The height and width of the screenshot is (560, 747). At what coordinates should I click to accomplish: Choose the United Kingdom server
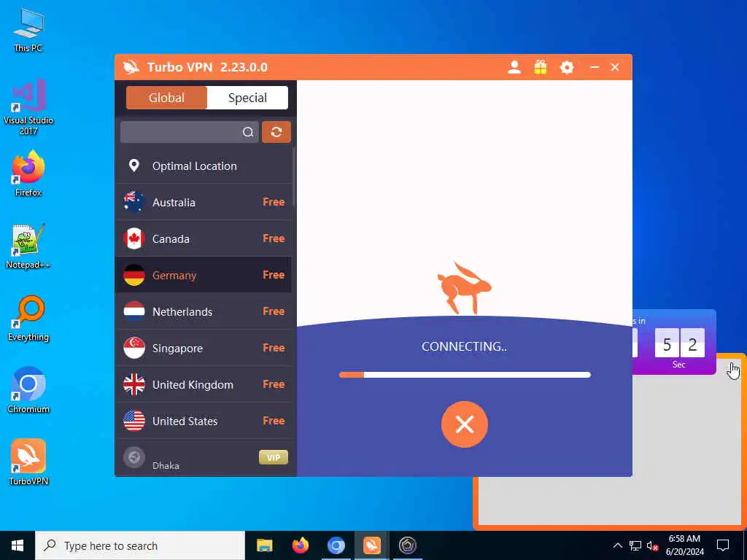(204, 384)
